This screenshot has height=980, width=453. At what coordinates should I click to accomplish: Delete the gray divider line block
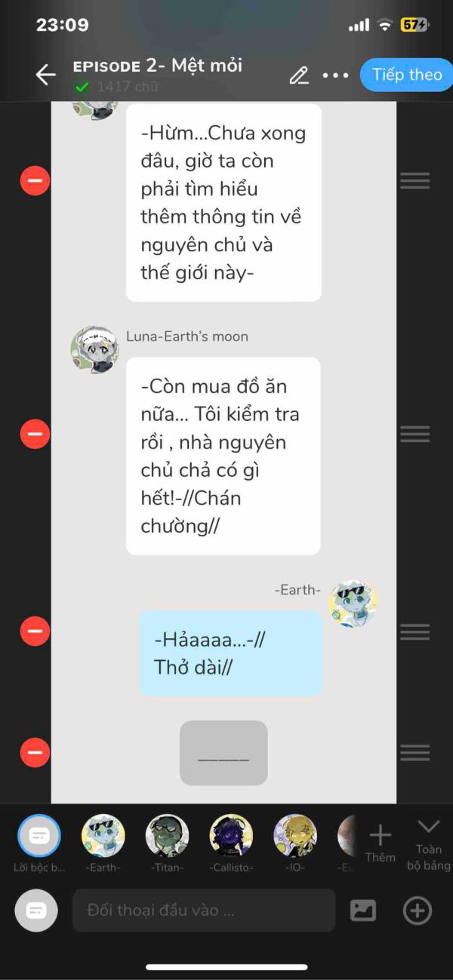click(35, 752)
